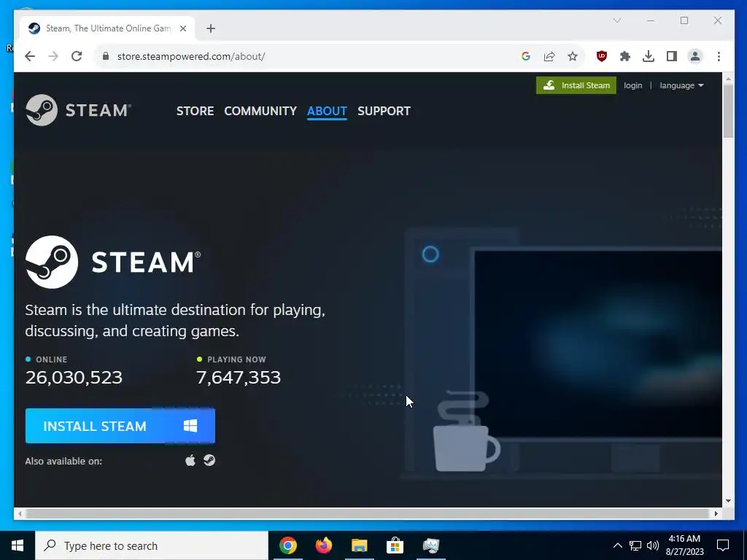Share this page using the share icon

pyautogui.click(x=549, y=56)
